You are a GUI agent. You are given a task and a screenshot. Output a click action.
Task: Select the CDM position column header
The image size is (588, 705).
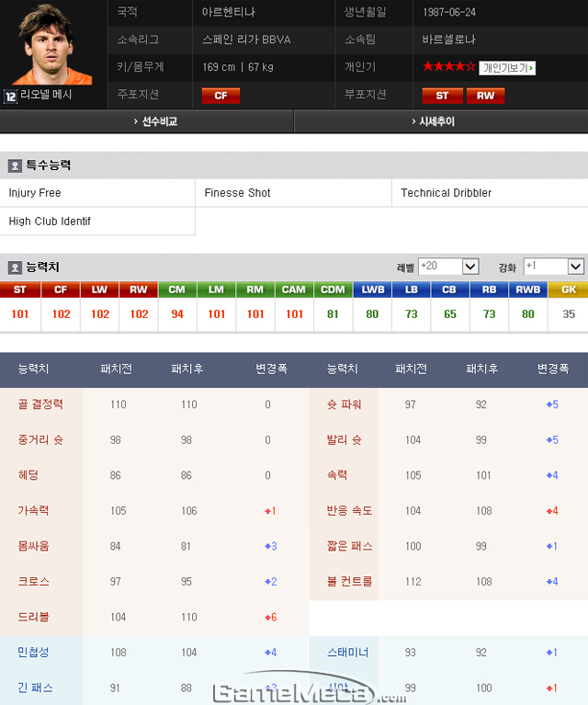[x=334, y=290]
